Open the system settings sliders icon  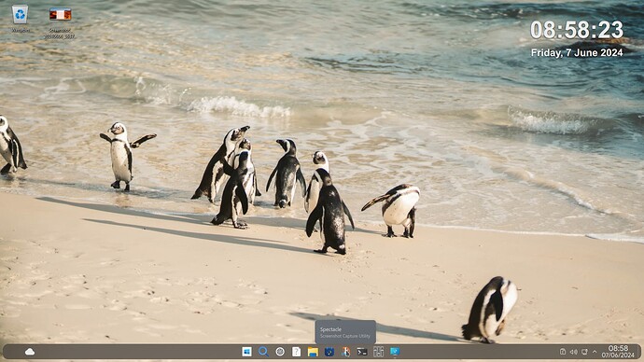tap(379, 352)
